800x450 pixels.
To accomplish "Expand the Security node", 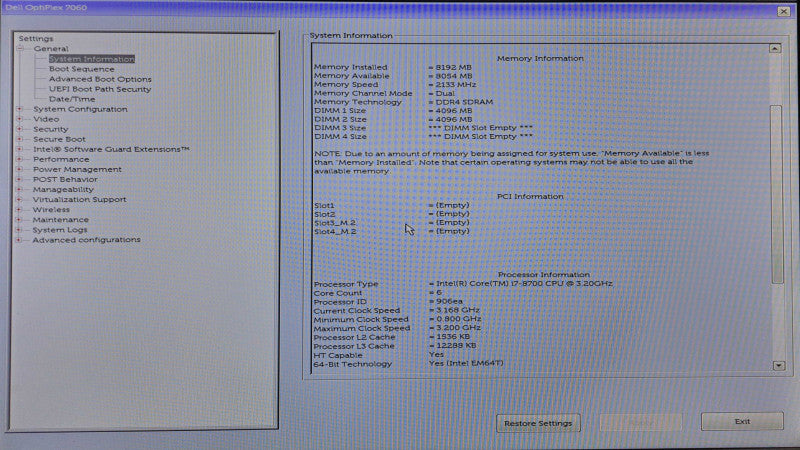I will [x=20, y=129].
